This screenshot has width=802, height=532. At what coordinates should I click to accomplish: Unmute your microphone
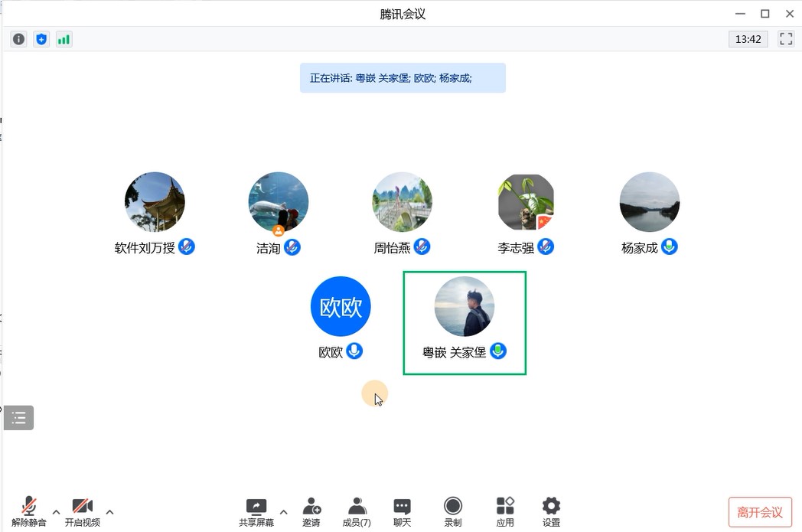pyautogui.click(x=29, y=511)
